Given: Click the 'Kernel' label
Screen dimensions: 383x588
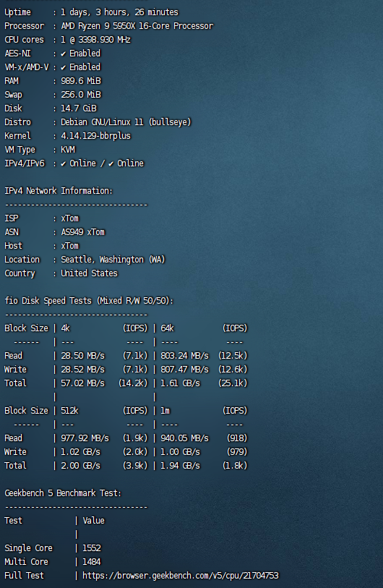Looking at the screenshot, I should 17,136.
